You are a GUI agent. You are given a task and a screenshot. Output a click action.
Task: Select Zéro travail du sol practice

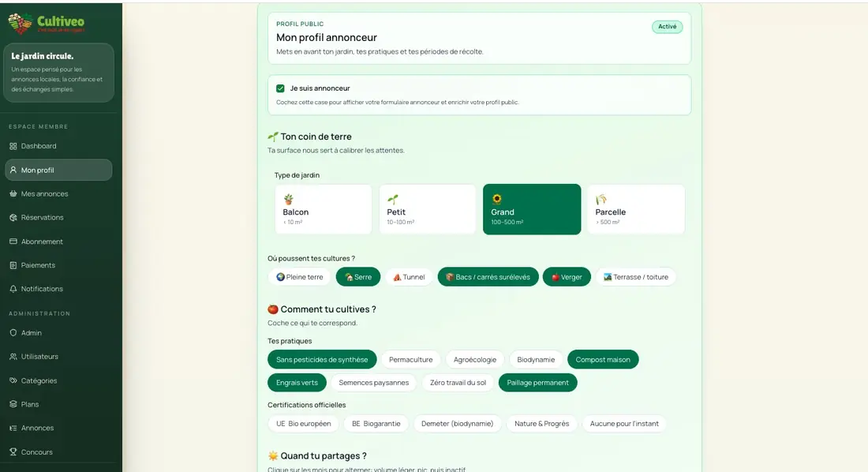pyautogui.click(x=458, y=383)
